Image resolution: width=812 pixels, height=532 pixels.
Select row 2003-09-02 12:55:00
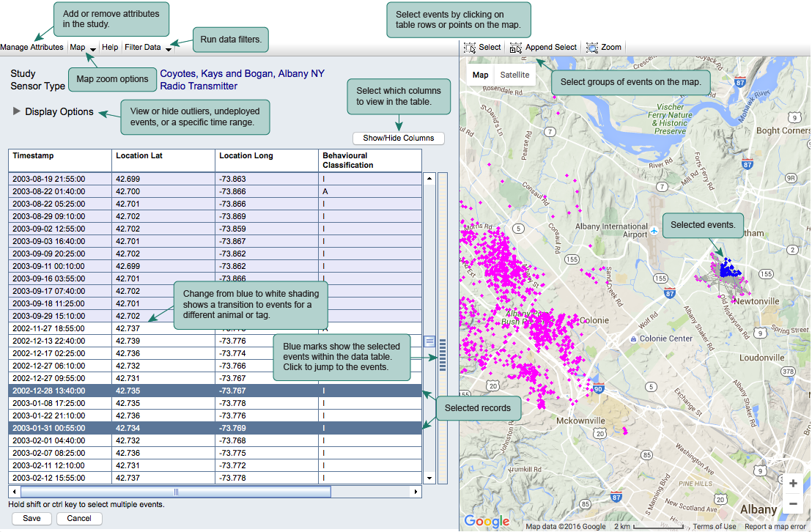tap(215, 229)
